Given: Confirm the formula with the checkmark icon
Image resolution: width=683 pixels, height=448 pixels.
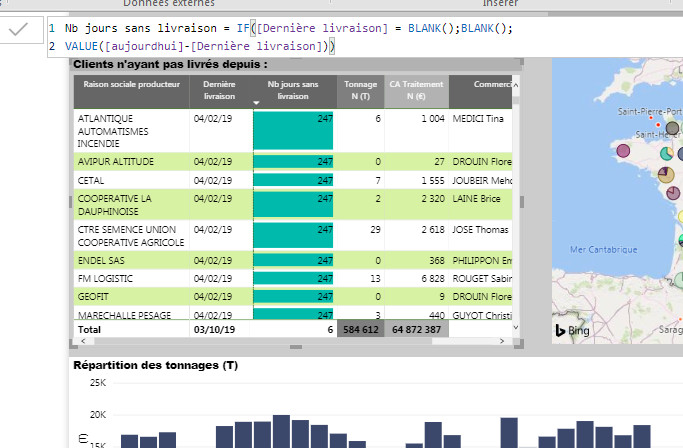Looking at the screenshot, I should tap(18, 29).
